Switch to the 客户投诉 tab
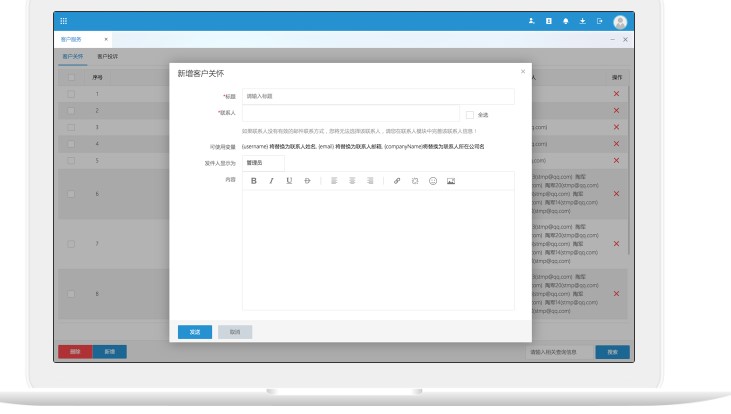This screenshot has width=731, height=414. pyautogui.click(x=107, y=57)
